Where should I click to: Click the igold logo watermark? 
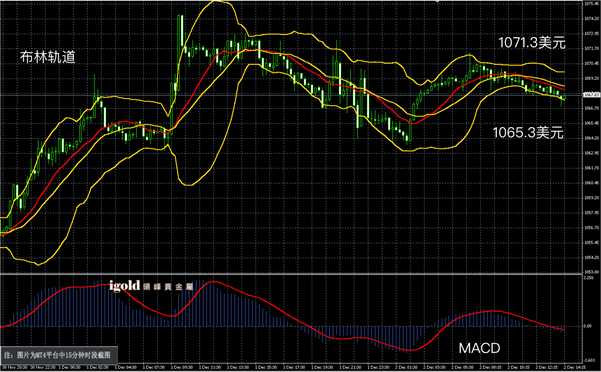click(x=125, y=286)
